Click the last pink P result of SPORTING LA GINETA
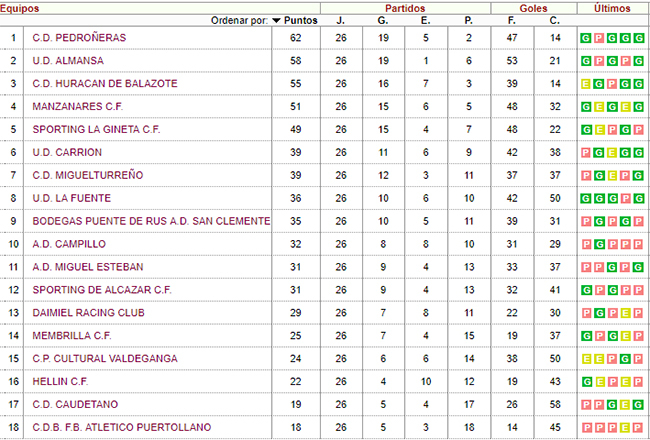Image resolution: width=650 pixels, height=440 pixels. (x=638, y=130)
